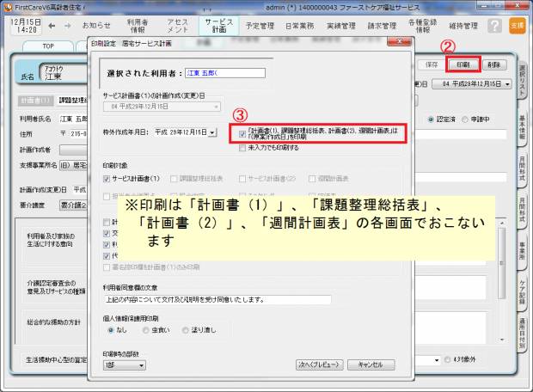Click the 次へ(プレビュー) button
Viewport: 533px width, 392px height.
[x=322, y=364]
